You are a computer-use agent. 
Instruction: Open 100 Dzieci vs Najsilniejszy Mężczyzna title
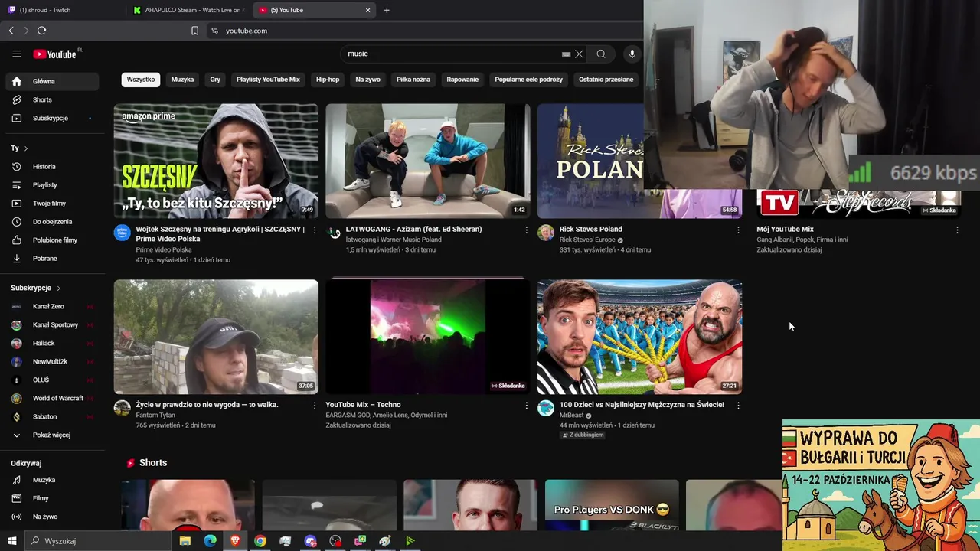point(642,404)
